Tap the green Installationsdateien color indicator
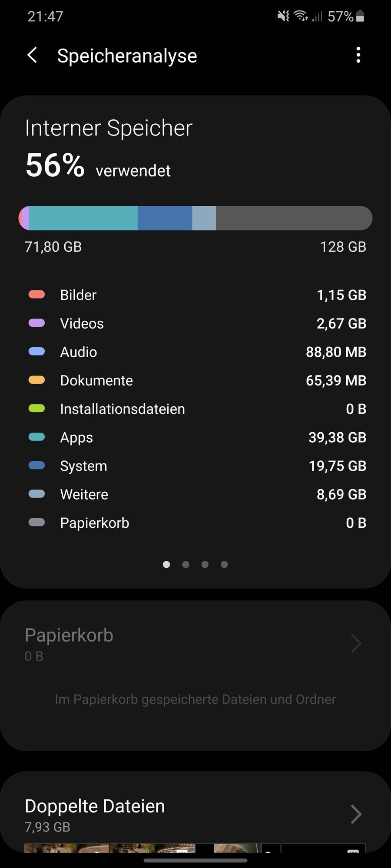391x868 pixels. [x=36, y=408]
